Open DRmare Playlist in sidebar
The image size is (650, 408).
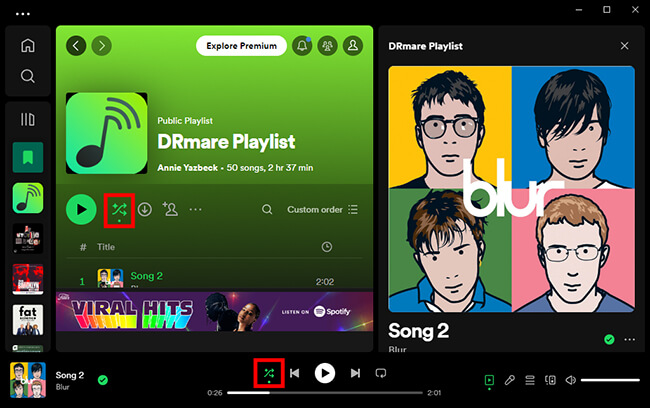[x=28, y=198]
